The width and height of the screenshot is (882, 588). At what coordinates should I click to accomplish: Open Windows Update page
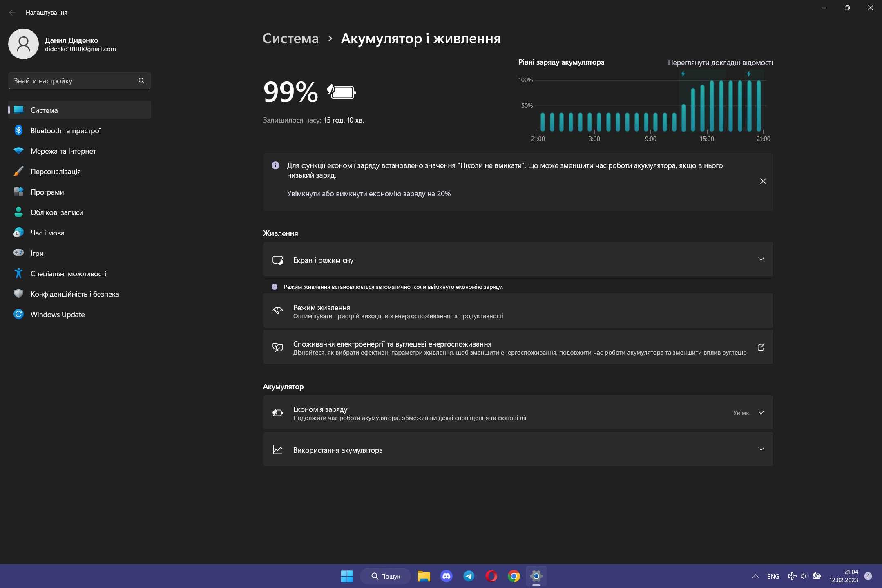[80, 315]
